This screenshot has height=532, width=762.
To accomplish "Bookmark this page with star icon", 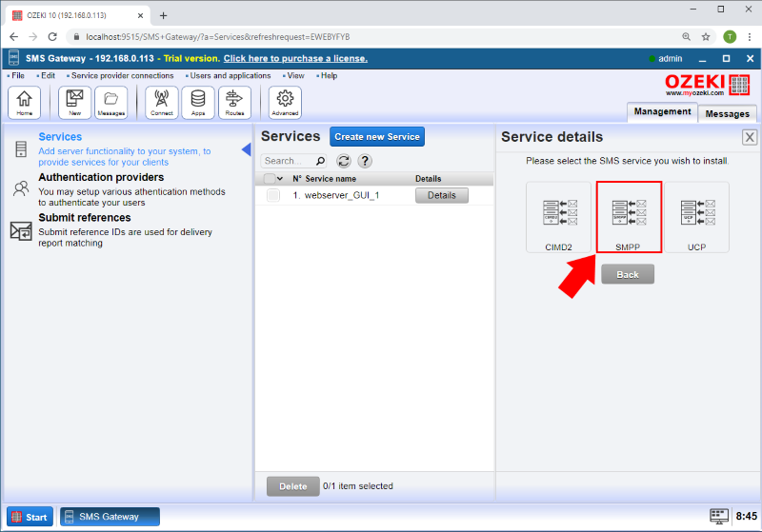I will click(x=706, y=37).
